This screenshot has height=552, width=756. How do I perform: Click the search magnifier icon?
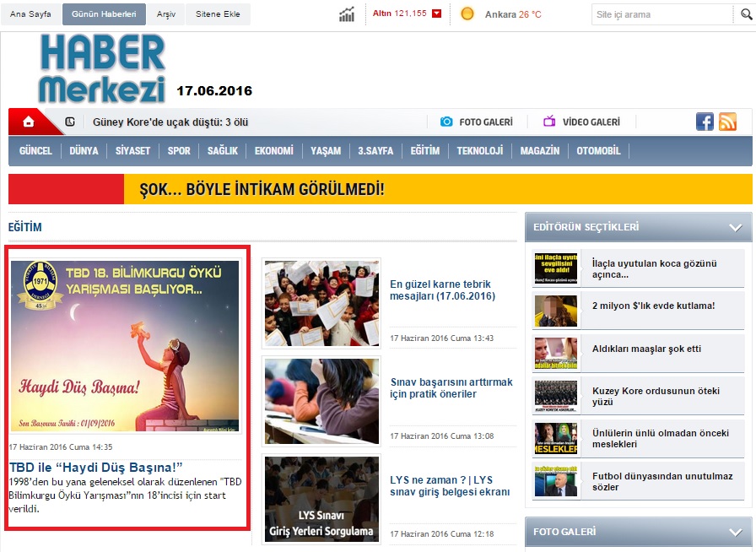(743, 14)
